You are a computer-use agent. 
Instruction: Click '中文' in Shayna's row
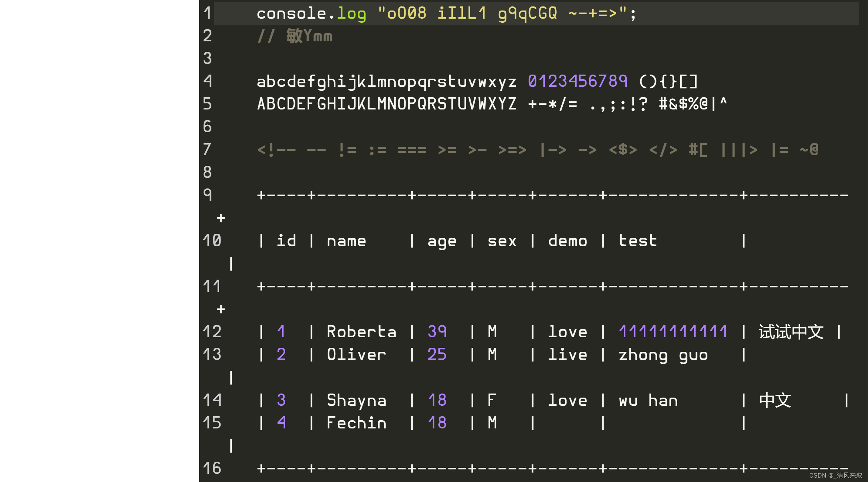[x=775, y=400]
